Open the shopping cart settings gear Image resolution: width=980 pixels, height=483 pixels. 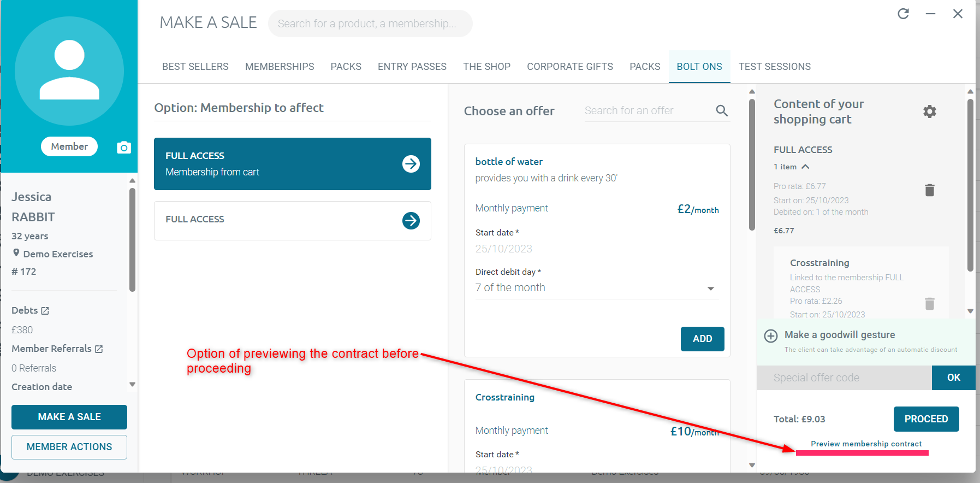tap(929, 111)
